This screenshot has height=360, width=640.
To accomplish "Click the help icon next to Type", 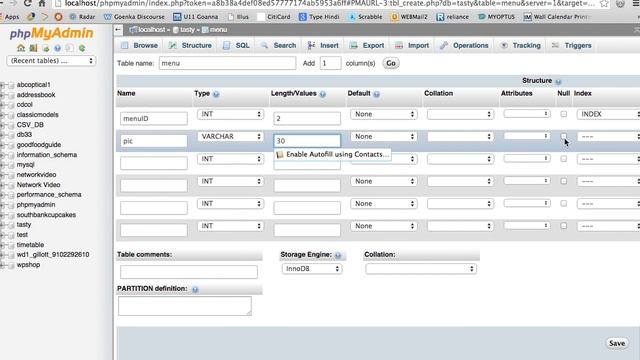I will pyautogui.click(x=216, y=94).
